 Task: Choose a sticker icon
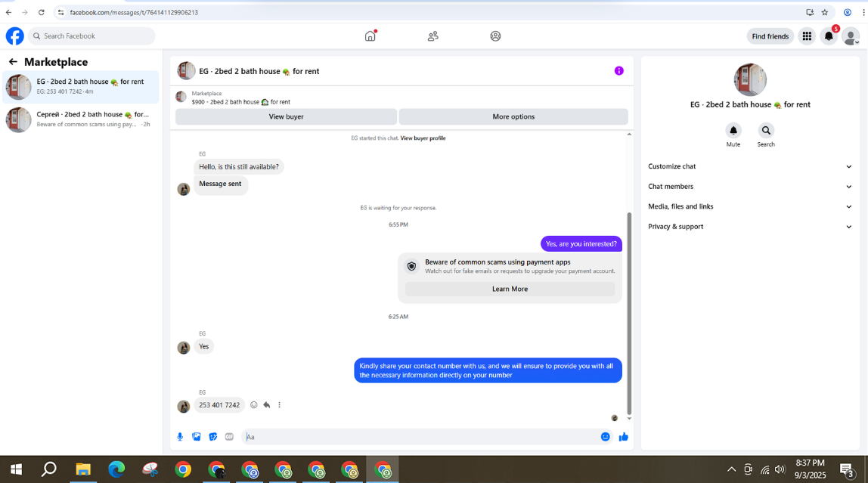pyautogui.click(x=213, y=437)
